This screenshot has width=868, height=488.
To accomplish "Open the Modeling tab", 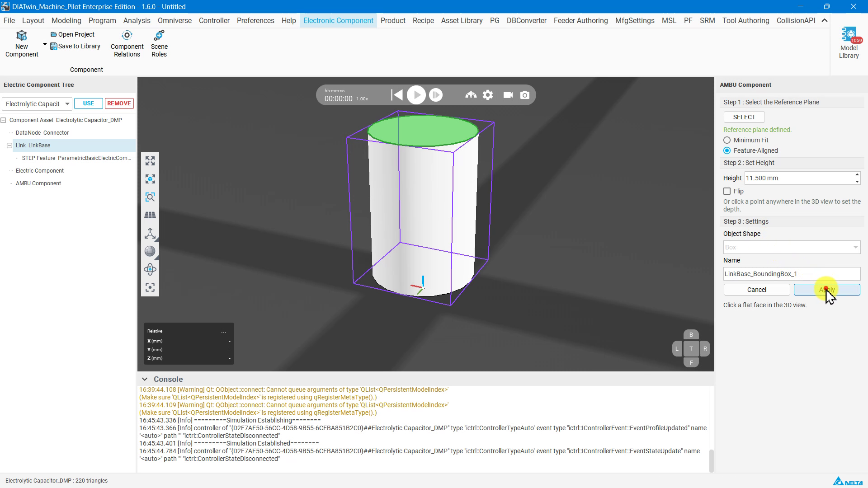I will click(x=66, y=20).
